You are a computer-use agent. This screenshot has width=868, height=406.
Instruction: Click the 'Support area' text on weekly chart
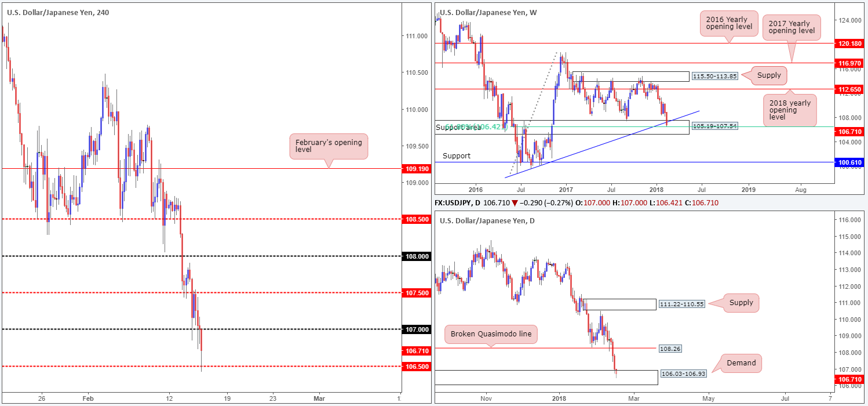point(458,127)
